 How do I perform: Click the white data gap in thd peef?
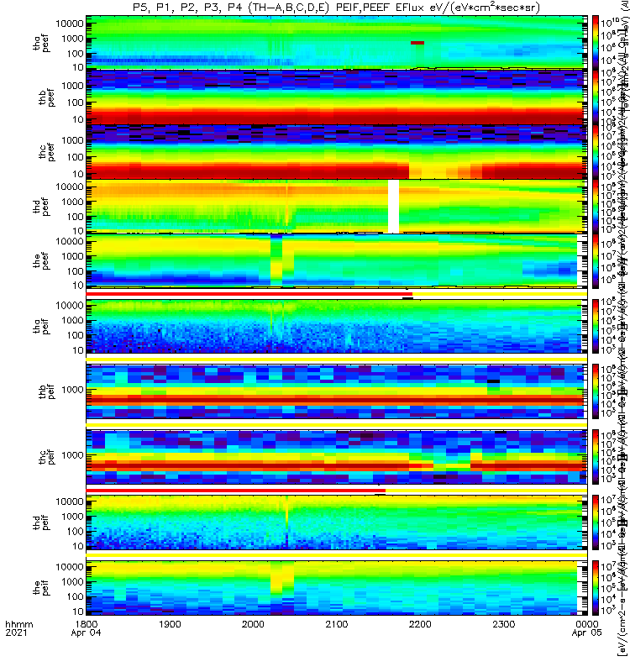click(393, 206)
